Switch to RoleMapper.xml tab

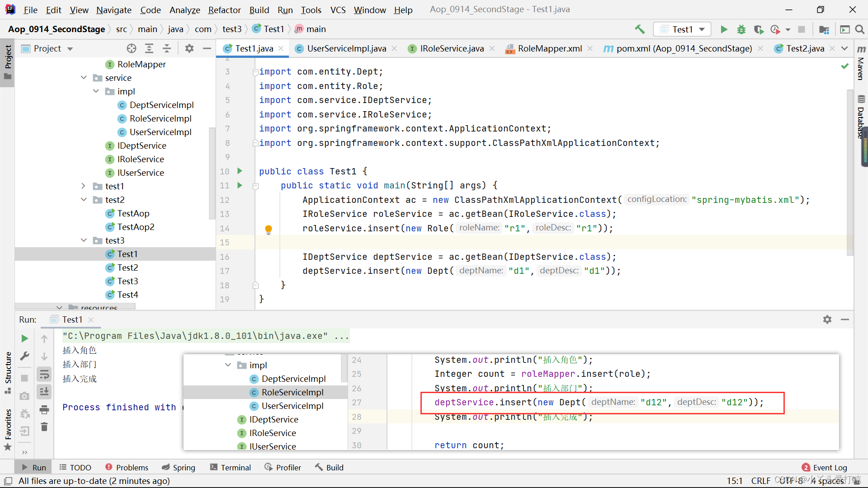tap(549, 48)
